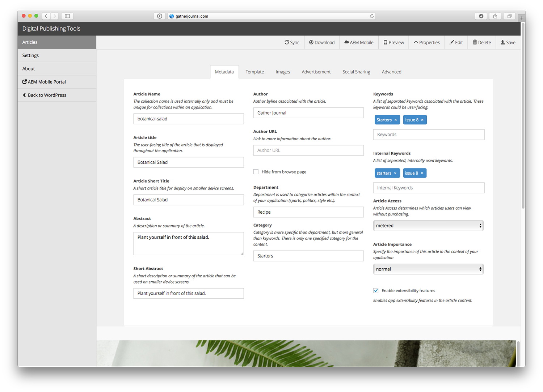The height and width of the screenshot is (392, 543).
Task: Toggle the Safari sidebar
Action: tap(67, 16)
